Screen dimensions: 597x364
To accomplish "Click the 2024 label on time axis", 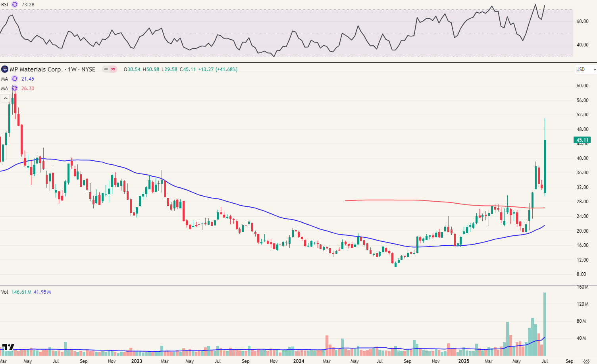I will click(x=299, y=361).
